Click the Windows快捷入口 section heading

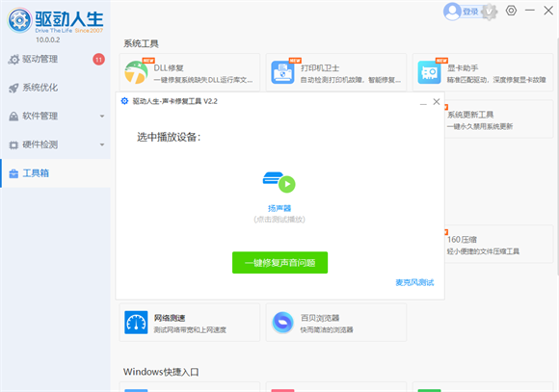161,372
